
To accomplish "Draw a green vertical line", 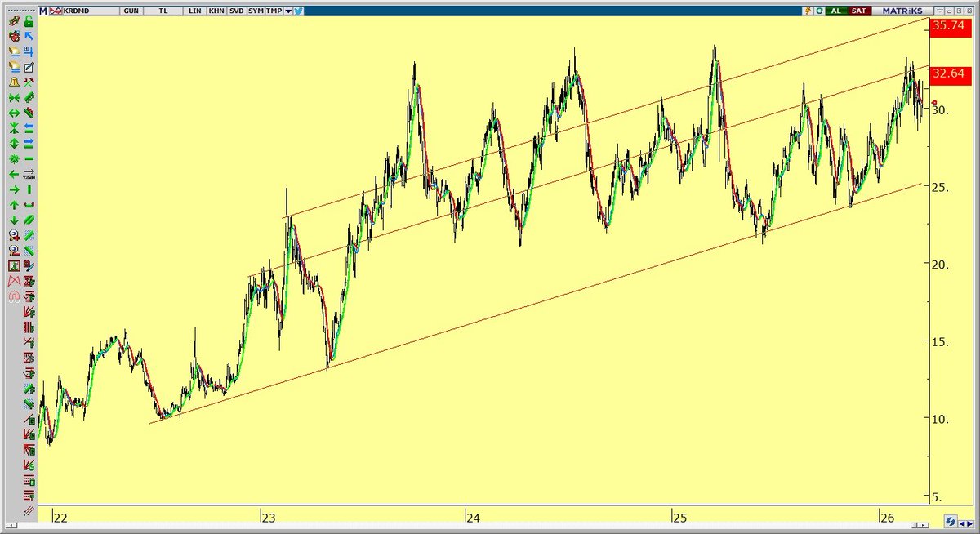I will pos(29,190).
